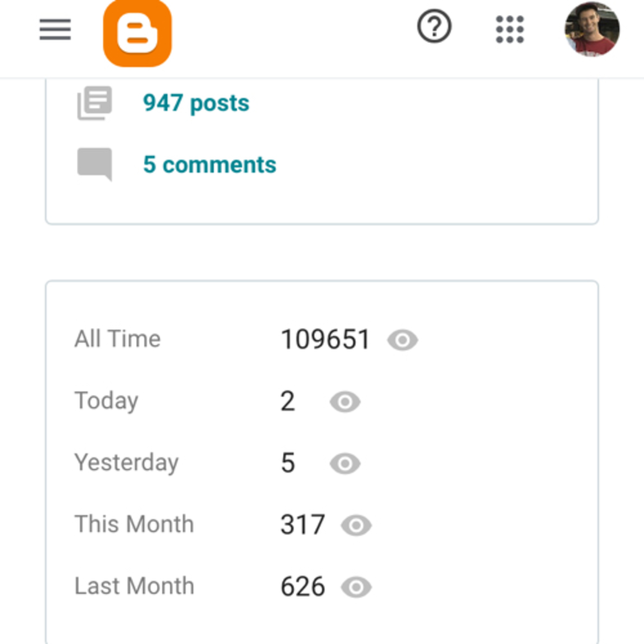Screen dimensions: 644x644
Task: Open the 947 posts link
Action: [196, 103]
